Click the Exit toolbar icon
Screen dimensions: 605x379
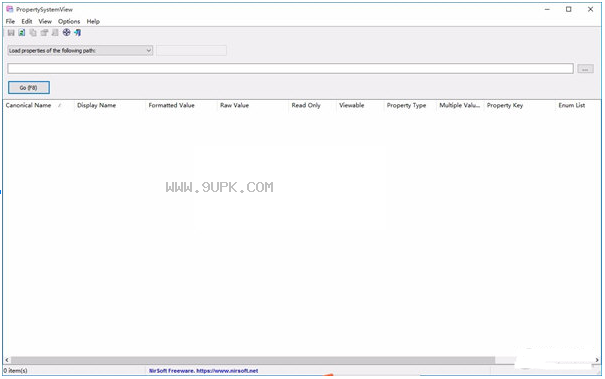tap(78, 33)
